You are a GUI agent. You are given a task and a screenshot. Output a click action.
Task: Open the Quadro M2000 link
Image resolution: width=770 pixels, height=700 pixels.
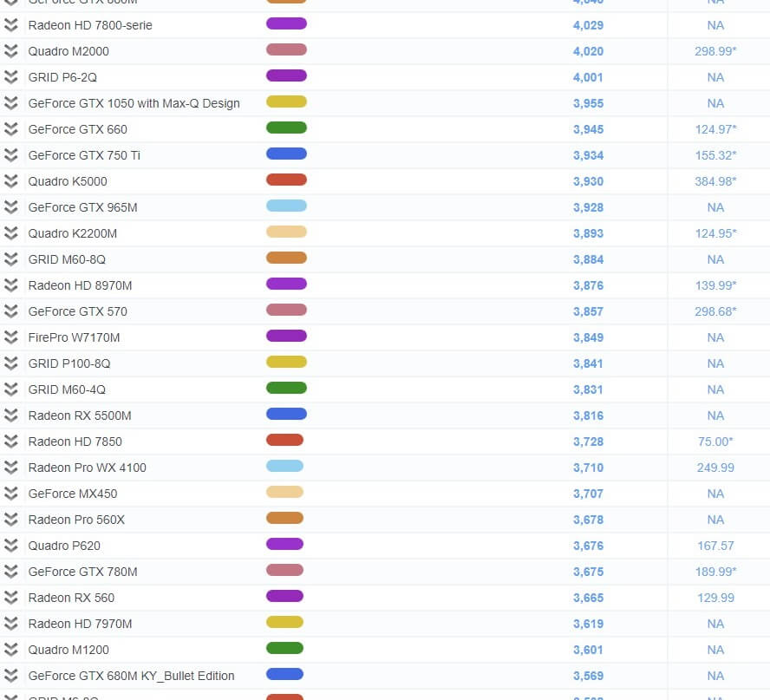(69, 51)
